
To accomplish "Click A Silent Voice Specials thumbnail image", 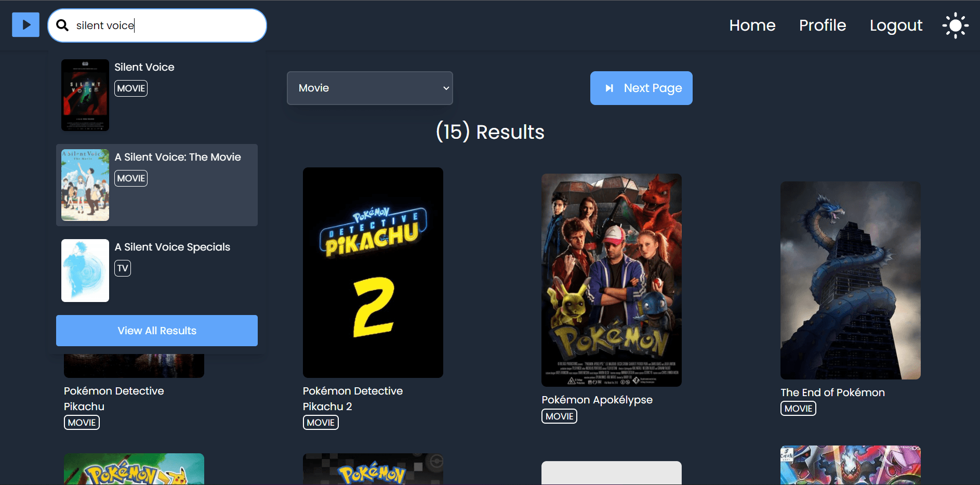I will pos(85,270).
